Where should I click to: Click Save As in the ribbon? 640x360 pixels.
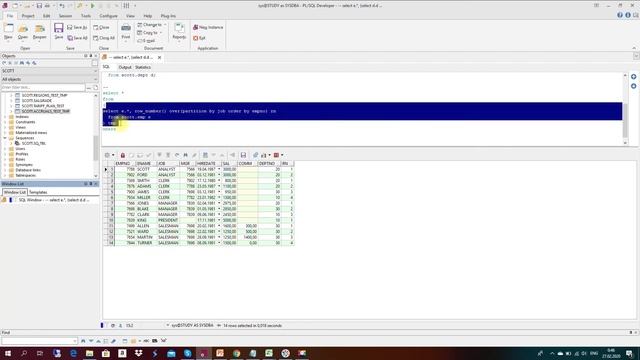(77, 27)
